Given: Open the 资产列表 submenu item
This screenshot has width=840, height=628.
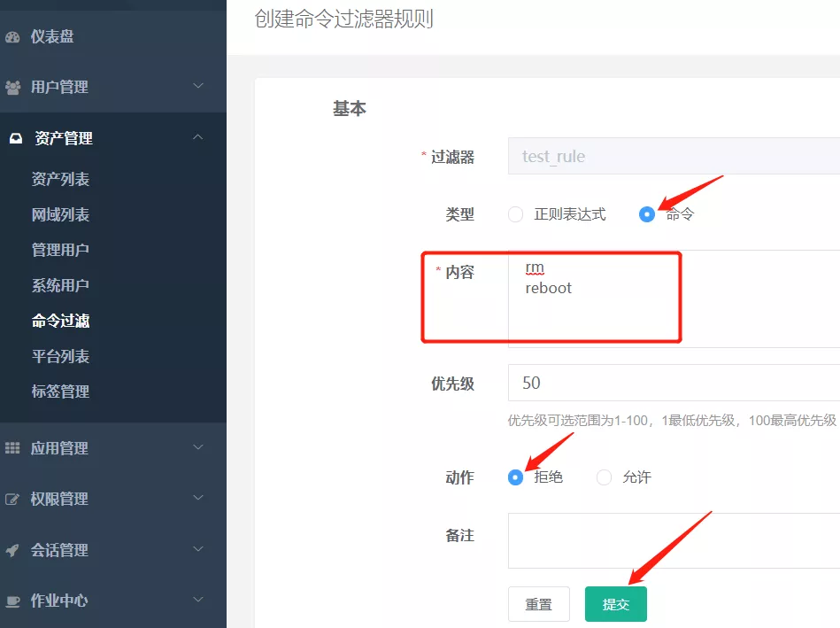Looking at the screenshot, I should pos(60,180).
